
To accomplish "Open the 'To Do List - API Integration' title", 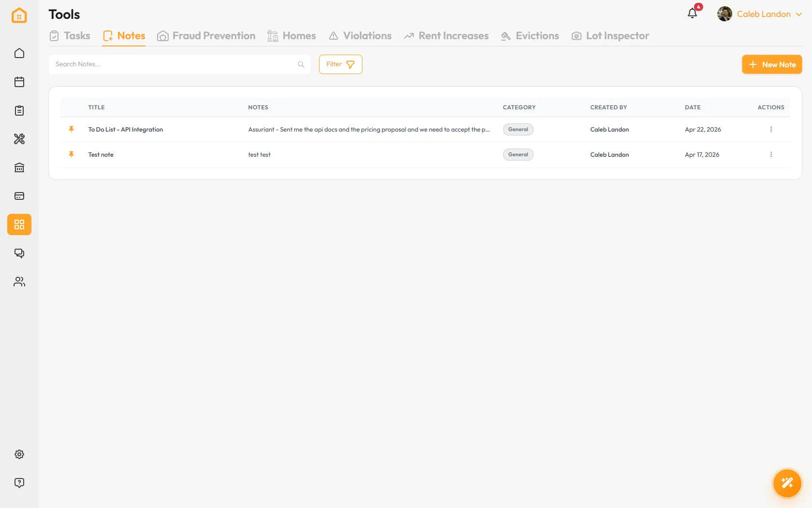I will 126,130.
